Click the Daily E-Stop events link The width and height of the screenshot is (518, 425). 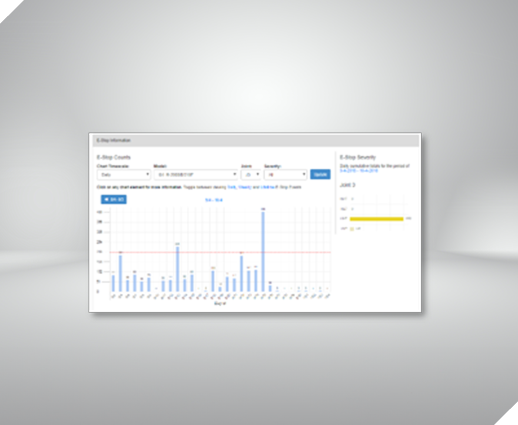[231, 187]
